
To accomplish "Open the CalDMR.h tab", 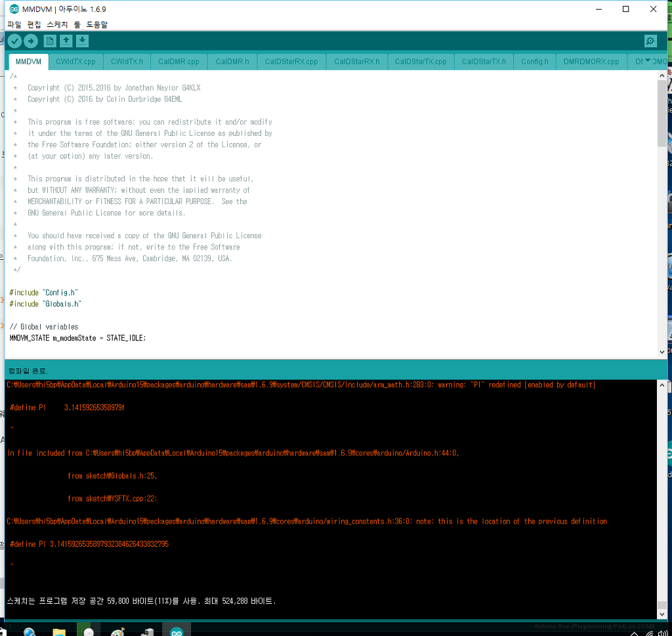I will point(232,62).
